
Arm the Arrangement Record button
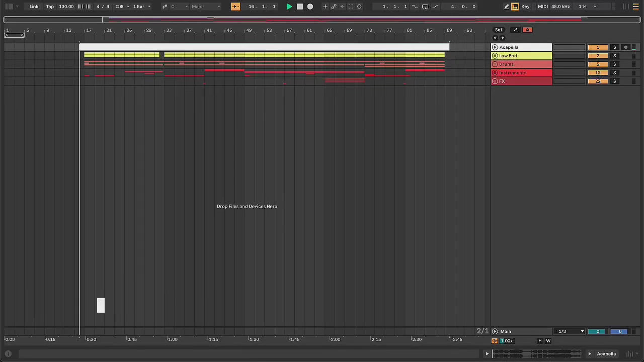click(310, 7)
